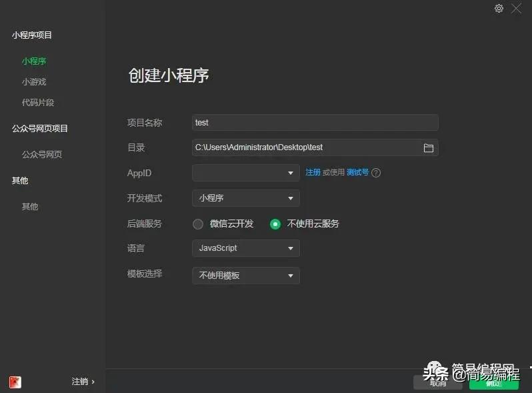The width and height of the screenshot is (532, 393).
Task: Click the 创建小程序 page title
Action: pos(169,75)
